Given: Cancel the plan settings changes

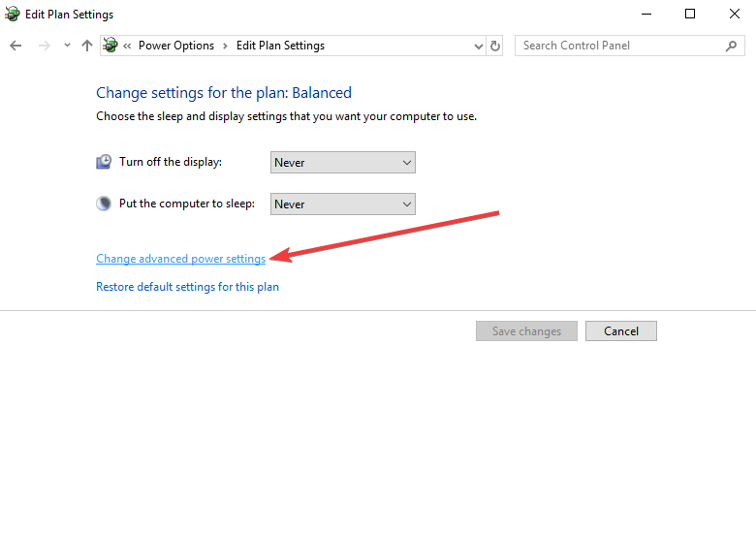Looking at the screenshot, I should (x=621, y=331).
